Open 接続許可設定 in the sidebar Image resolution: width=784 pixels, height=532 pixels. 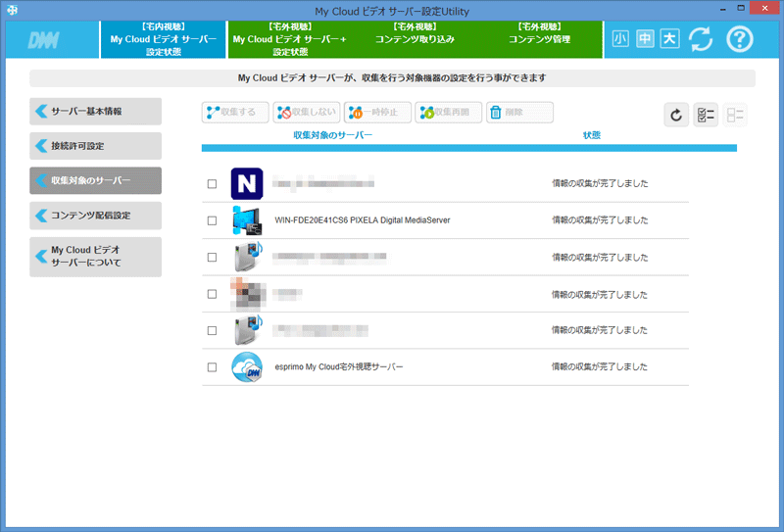[x=95, y=146]
